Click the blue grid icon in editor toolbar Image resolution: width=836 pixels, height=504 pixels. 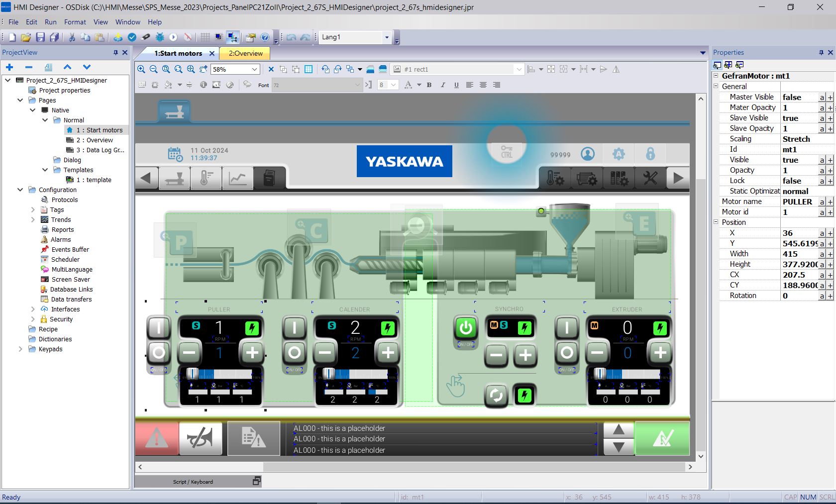tap(309, 69)
